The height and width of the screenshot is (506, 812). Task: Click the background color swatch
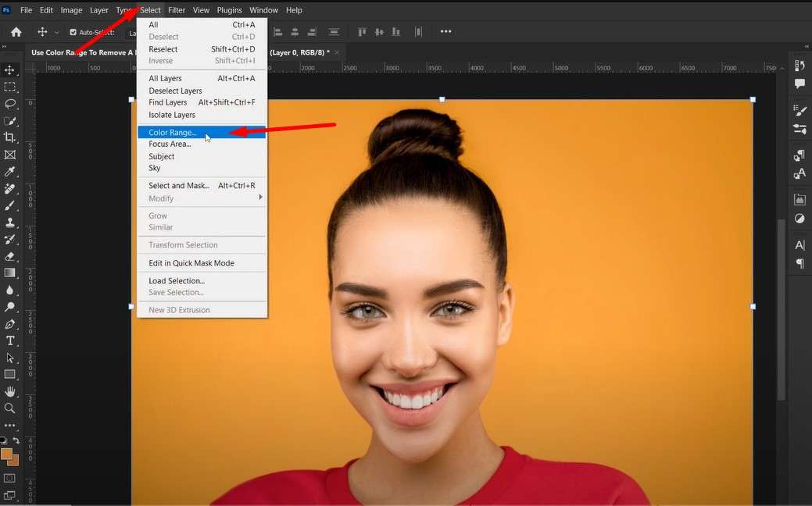click(14, 461)
